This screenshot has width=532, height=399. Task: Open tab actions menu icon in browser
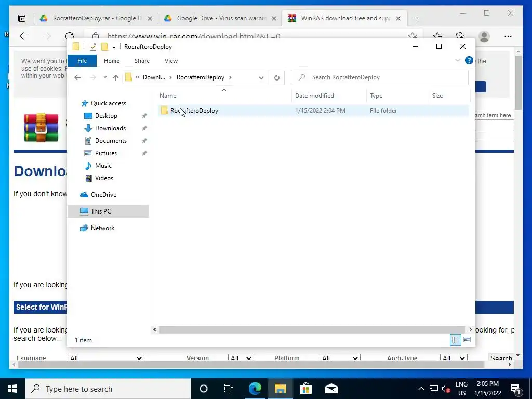click(22, 18)
